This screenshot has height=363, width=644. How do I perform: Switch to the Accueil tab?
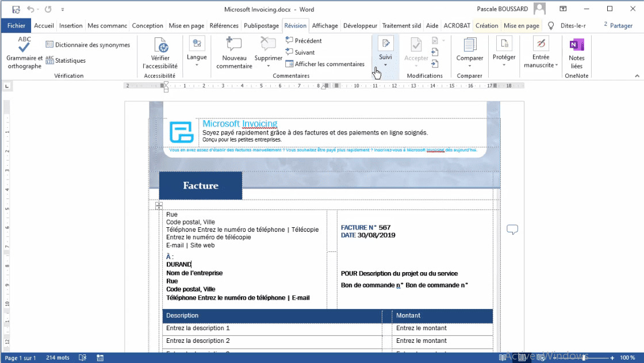pyautogui.click(x=44, y=25)
